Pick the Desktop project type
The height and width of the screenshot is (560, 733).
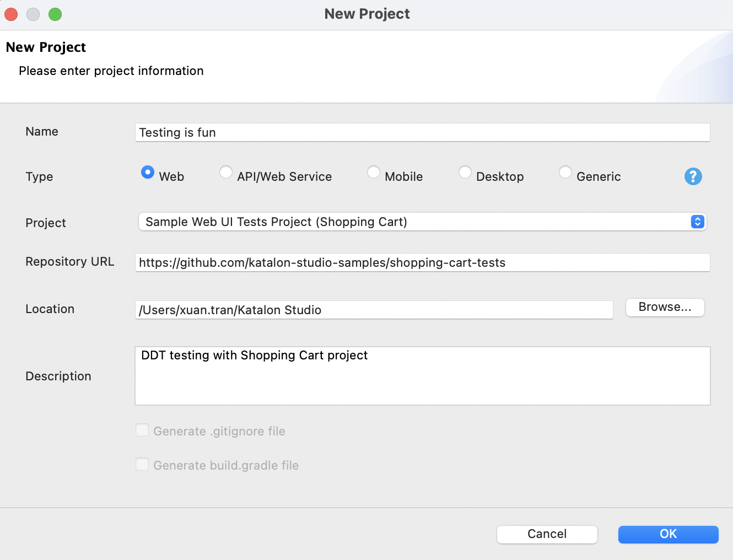point(465,173)
